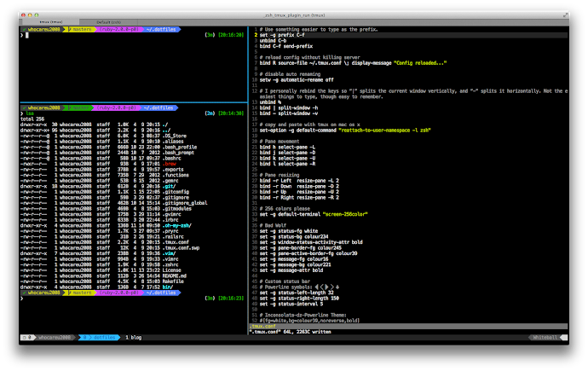Viewport: 588px width, 371px height.
Task: Click "total 256" in the listing output
Action: coord(32,119)
